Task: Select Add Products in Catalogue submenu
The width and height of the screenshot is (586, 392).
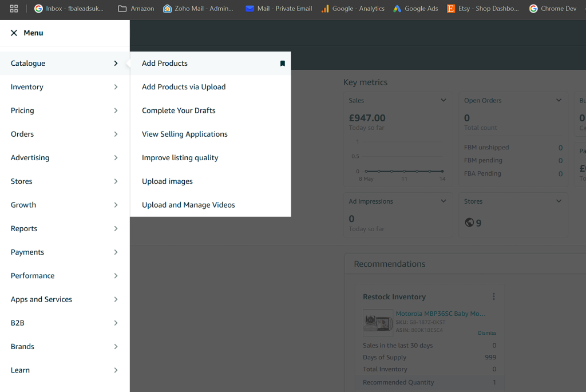Action: (x=165, y=63)
